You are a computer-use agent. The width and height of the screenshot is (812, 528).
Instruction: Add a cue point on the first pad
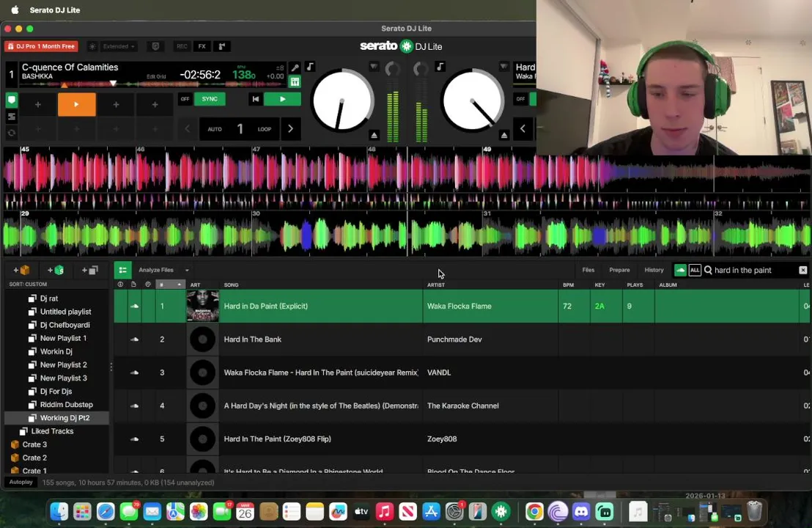[38, 104]
